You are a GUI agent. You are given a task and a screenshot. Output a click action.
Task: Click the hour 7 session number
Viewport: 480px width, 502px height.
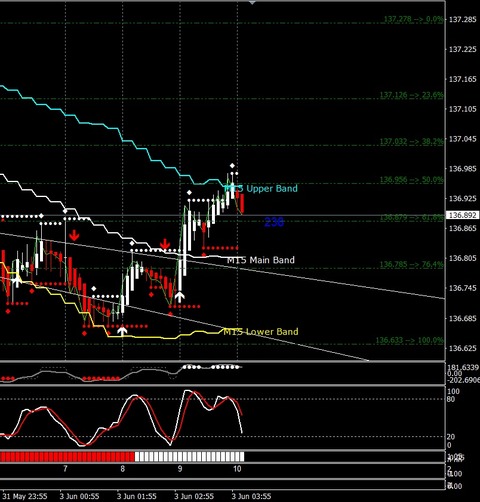65,469
